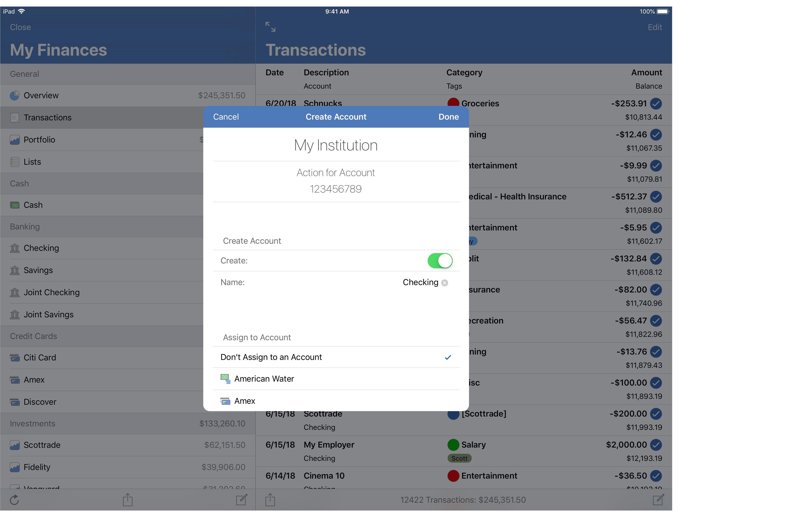Click the Cash money icon
The width and height of the screenshot is (812, 517).
15,205
